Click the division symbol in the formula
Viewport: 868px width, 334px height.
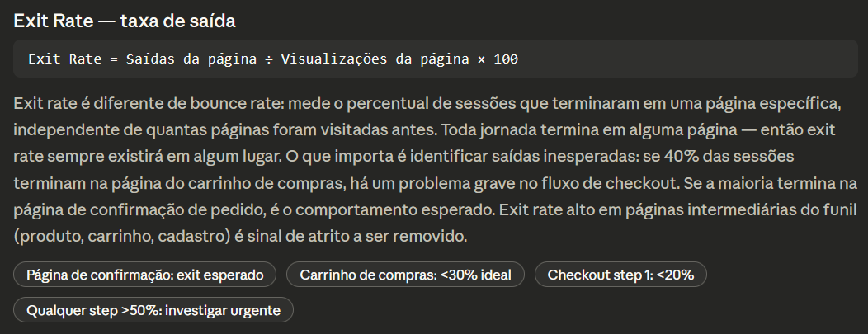coord(268,59)
